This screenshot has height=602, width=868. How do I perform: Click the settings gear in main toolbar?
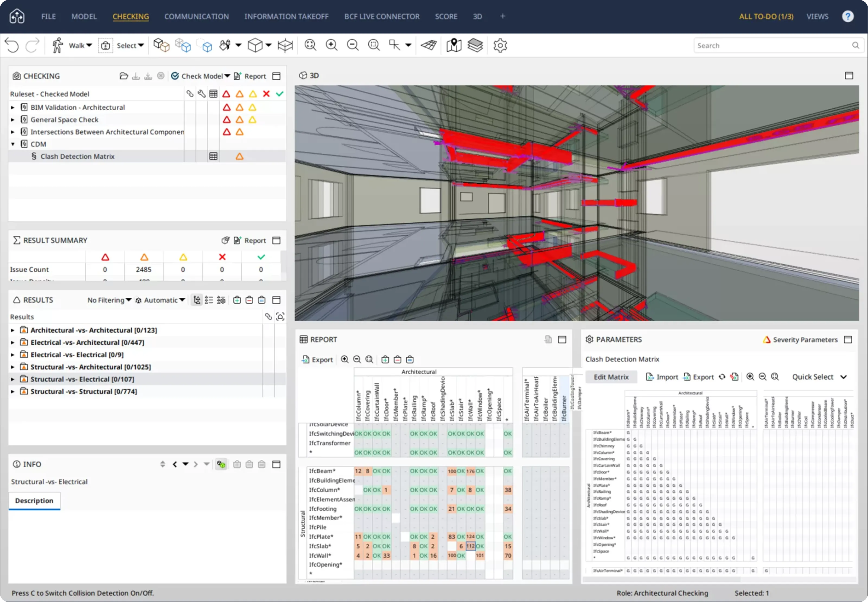click(x=500, y=45)
